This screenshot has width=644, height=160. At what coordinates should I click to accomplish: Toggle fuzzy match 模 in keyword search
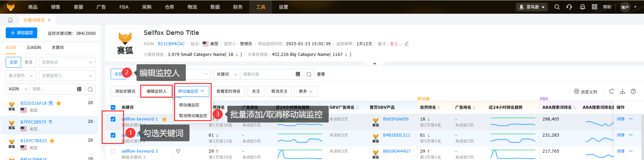pos(298,74)
